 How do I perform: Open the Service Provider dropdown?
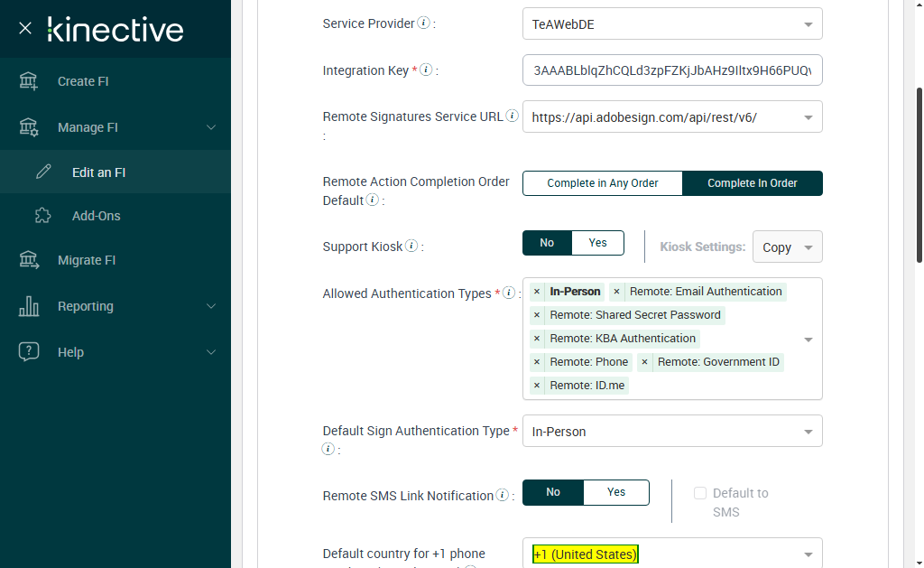pyautogui.click(x=808, y=24)
